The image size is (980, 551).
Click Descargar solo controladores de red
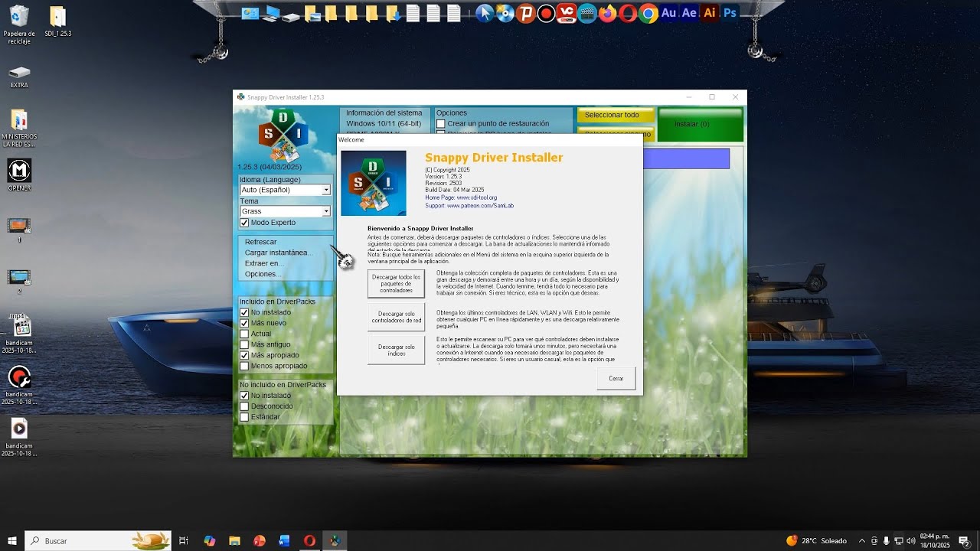(396, 317)
